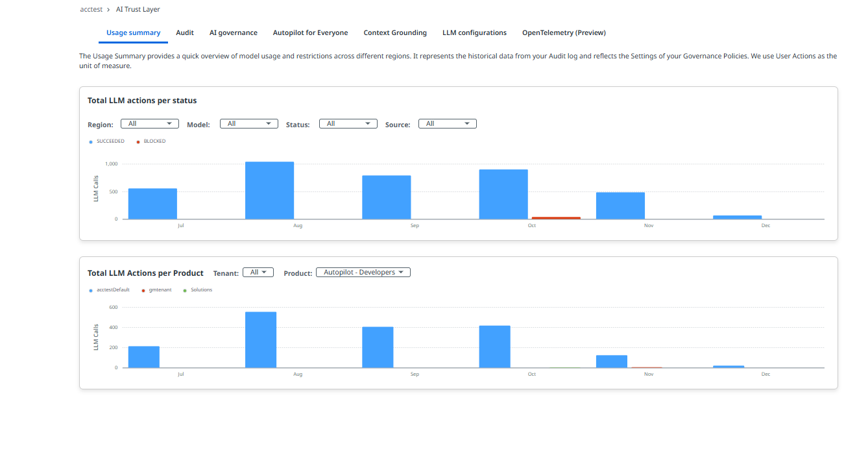
Task: Expand the Status filter dropdown
Action: (x=348, y=124)
